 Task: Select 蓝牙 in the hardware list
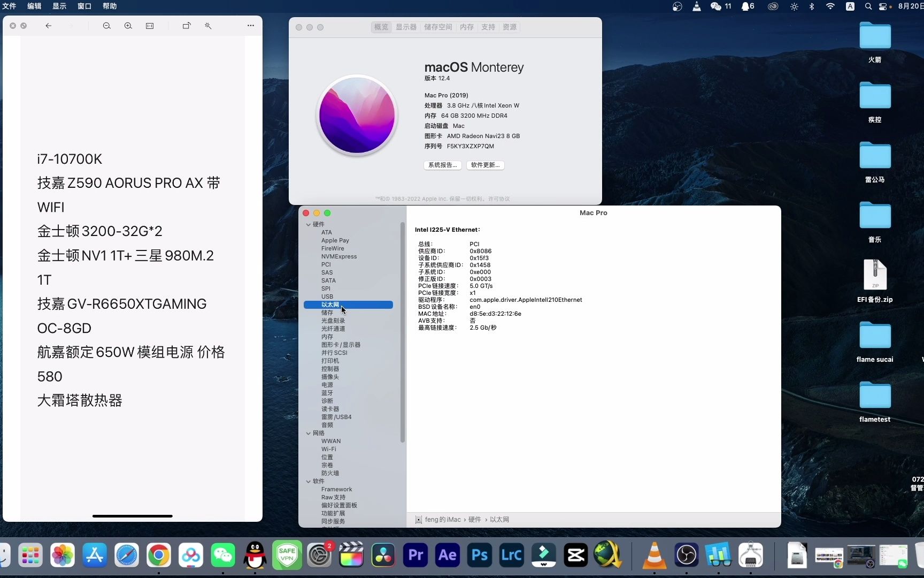click(327, 393)
